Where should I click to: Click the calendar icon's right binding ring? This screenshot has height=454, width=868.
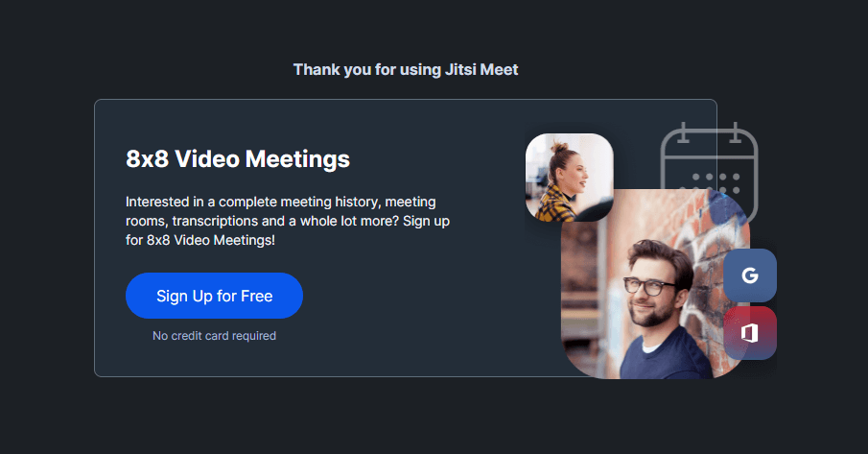click(735, 132)
